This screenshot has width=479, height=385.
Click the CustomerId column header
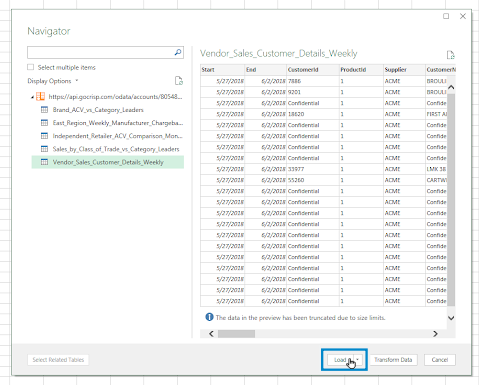pyautogui.click(x=313, y=70)
